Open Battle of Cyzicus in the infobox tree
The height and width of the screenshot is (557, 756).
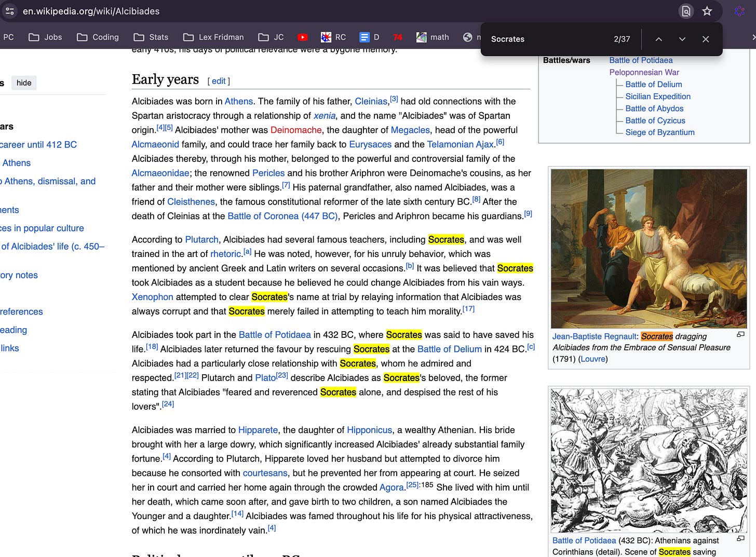655,120
